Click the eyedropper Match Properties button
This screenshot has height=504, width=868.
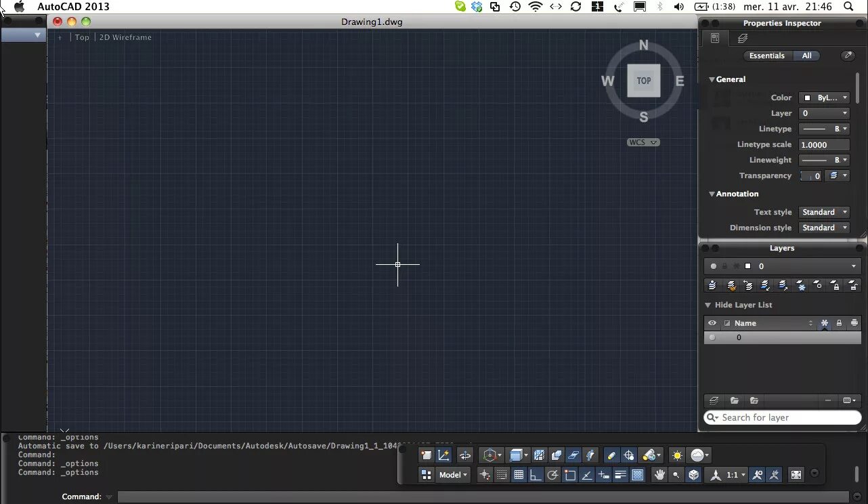[x=848, y=56]
